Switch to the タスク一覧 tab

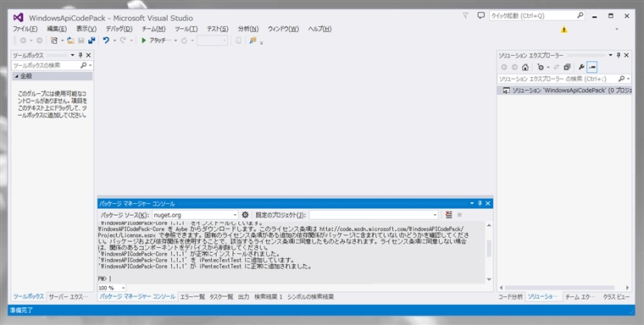pyautogui.click(x=221, y=297)
